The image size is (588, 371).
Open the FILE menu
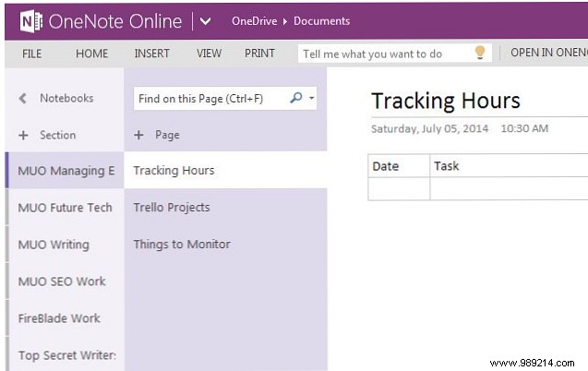point(32,54)
